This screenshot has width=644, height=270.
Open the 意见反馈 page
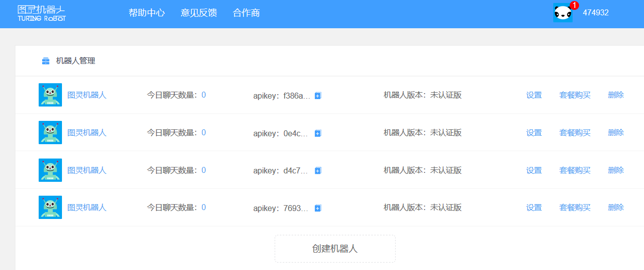point(199,13)
